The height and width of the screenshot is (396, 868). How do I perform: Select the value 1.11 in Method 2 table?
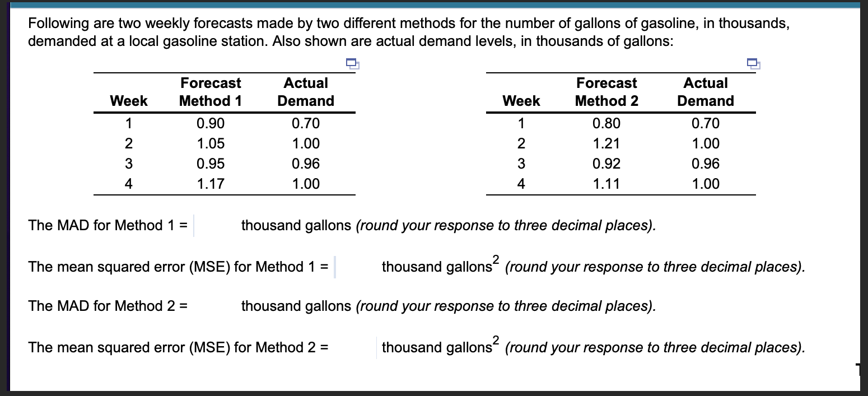pos(606,184)
